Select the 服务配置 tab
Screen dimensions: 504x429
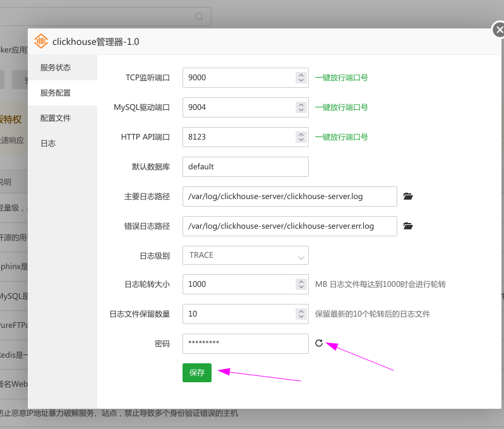(x=63, y=93)
